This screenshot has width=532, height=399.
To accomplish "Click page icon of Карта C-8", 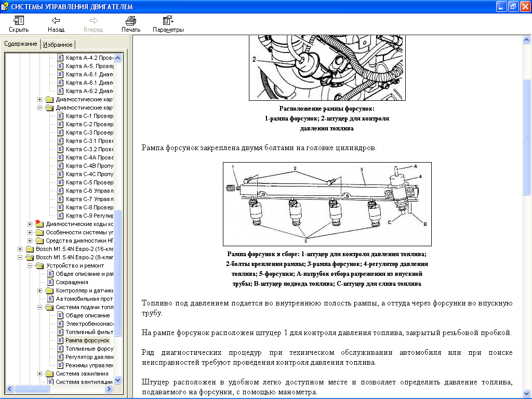I will pyautogui.click(x=60, y=207).
